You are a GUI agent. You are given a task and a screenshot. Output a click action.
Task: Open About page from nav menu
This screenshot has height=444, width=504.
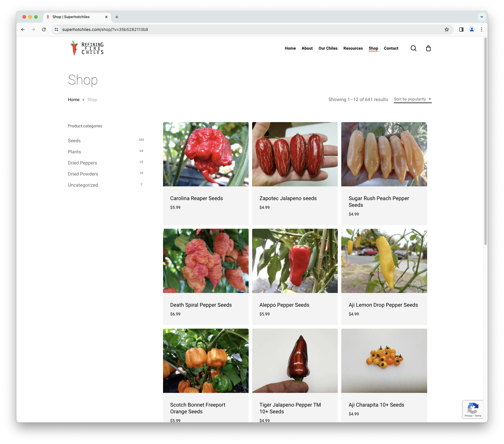click(307, 48)
